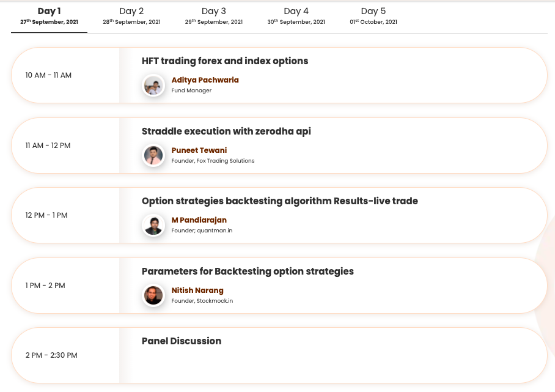Switch to the Day 1 tab
This screenshot has height=392, width=555.
click(x=49, y=16)
